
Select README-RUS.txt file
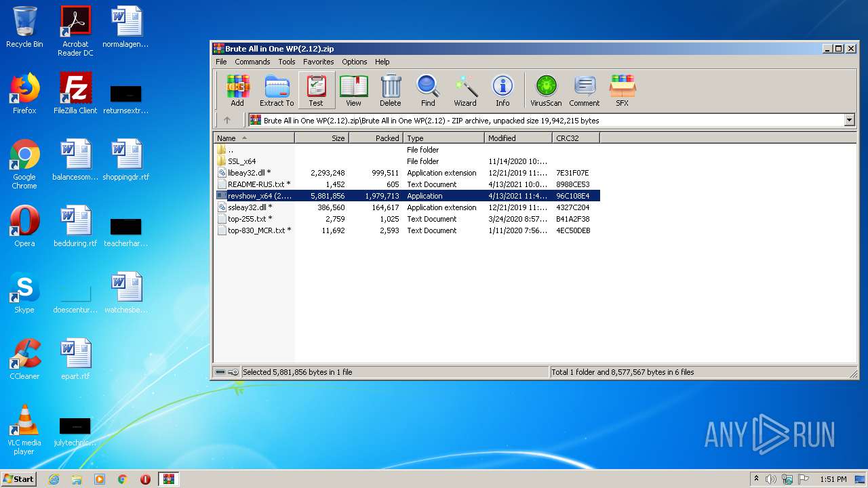407,184
